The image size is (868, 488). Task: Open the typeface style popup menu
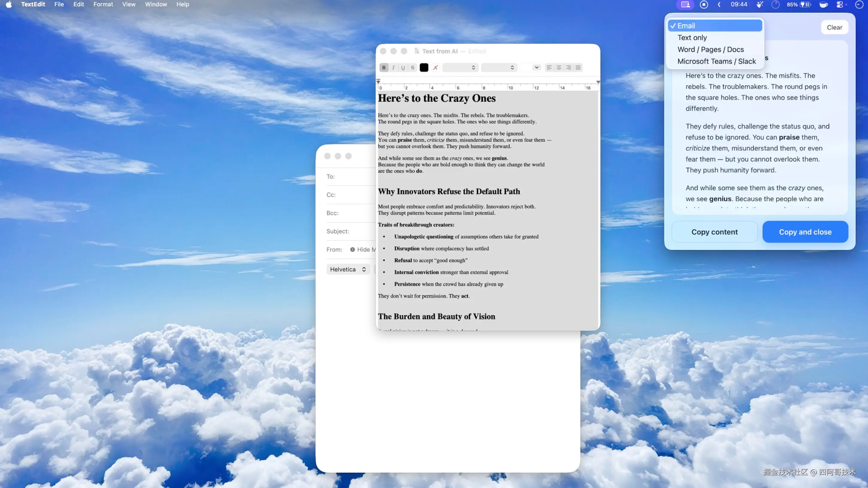point(499,67)
